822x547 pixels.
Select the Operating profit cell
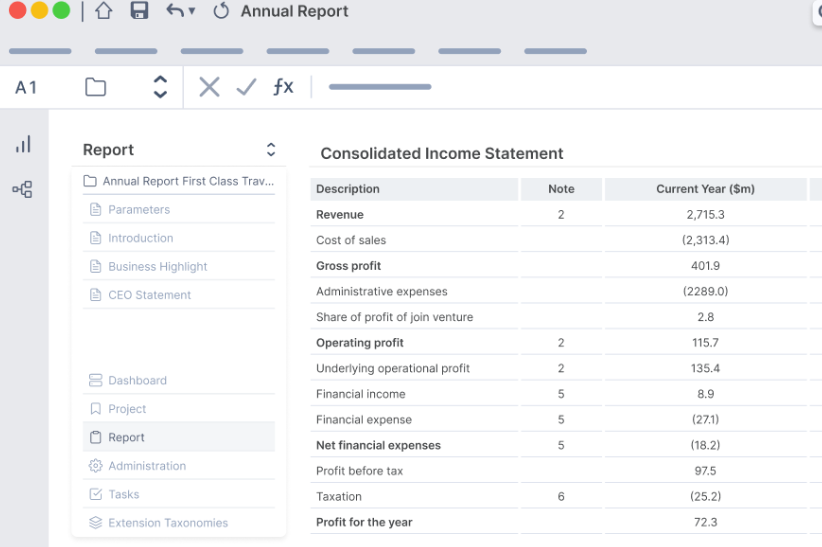tap(414, 343)
